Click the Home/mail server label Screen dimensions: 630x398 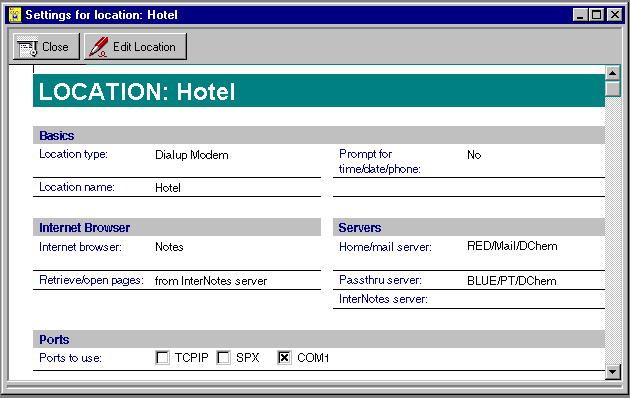click(x=385, y=247)
